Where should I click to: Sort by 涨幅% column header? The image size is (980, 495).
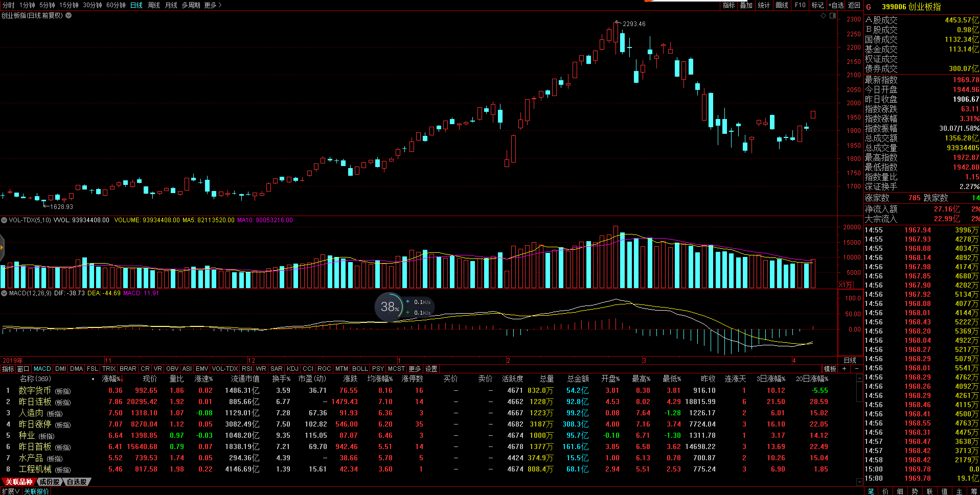click(x=112, y=379)
